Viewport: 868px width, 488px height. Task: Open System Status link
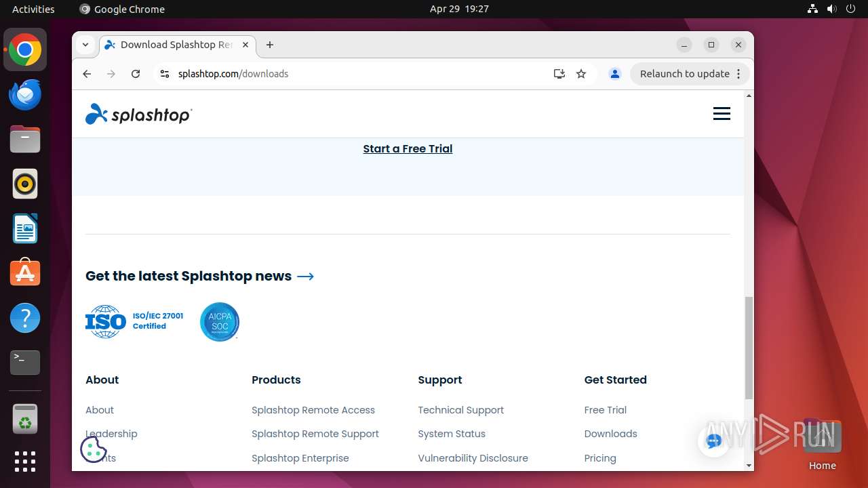pyautogui.click(x=452, y=434)
